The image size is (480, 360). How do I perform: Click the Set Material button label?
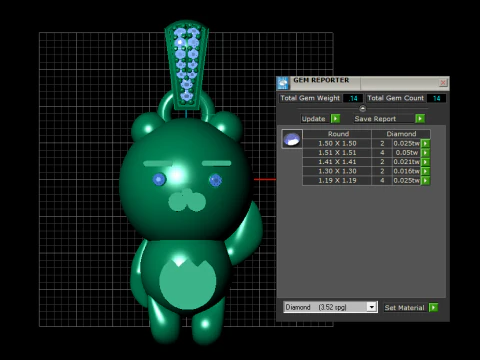click(404, 308)
